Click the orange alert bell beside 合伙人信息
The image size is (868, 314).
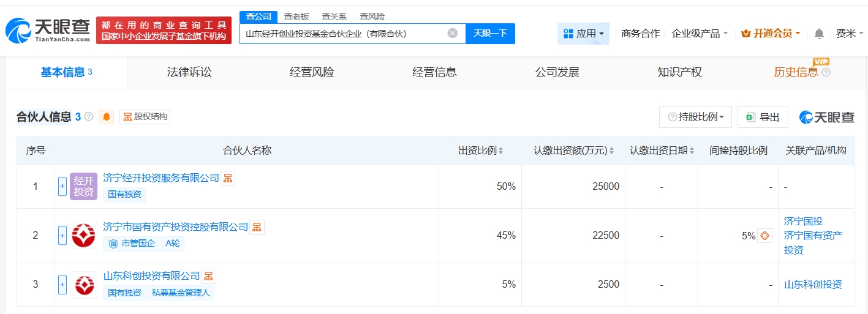coord(107,117)
